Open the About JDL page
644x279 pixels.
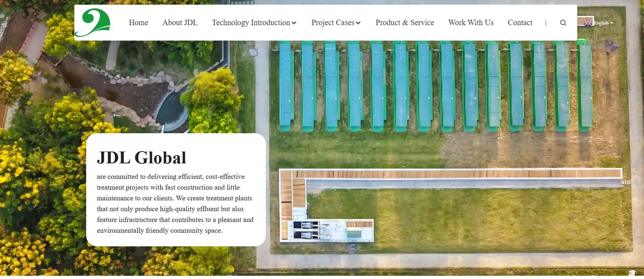(x=180, y=23)
